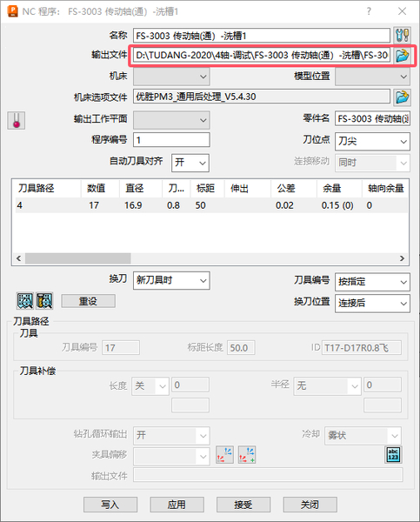Click the 名称 name input field

[x=262, y=36]
